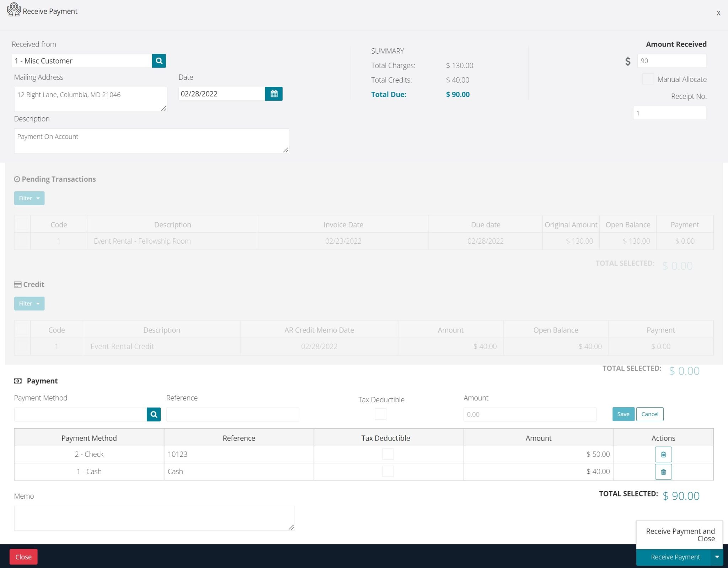Open the Credit Filter dropdown

(x=29, y=303)
